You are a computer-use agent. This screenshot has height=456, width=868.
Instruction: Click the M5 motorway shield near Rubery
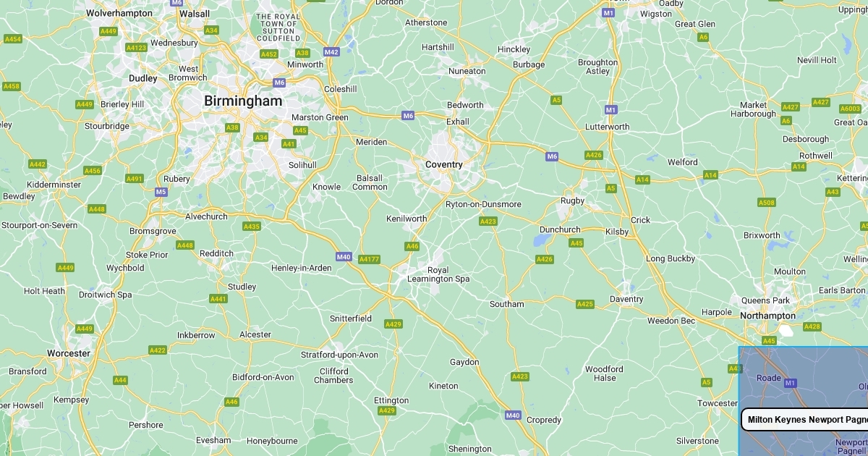pyautogui.click(x=161, y=192)
